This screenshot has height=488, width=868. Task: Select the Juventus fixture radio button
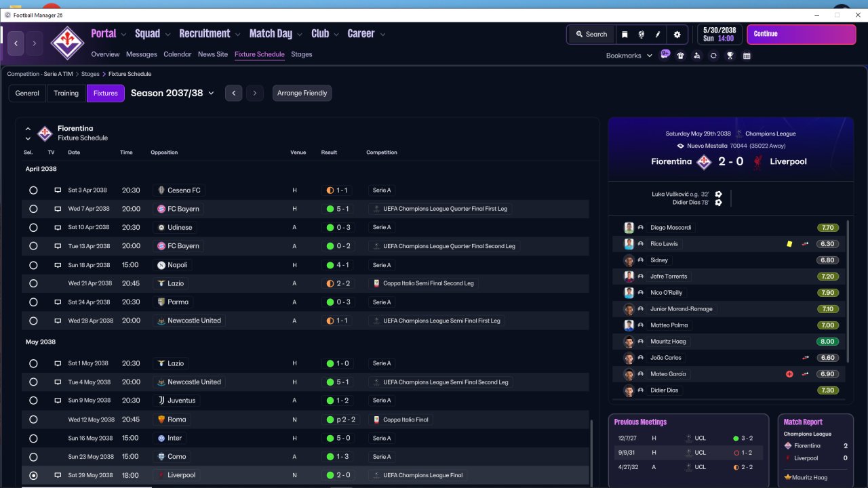coord(33,401)
